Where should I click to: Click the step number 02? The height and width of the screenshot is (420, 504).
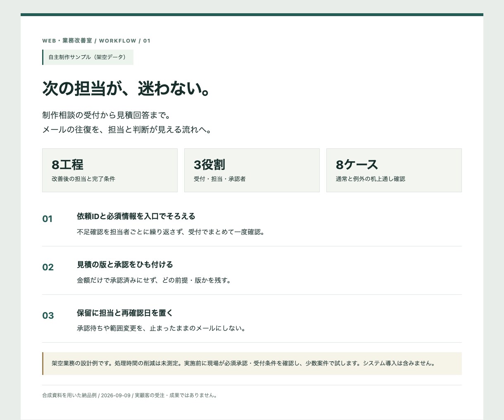point(48,267)
